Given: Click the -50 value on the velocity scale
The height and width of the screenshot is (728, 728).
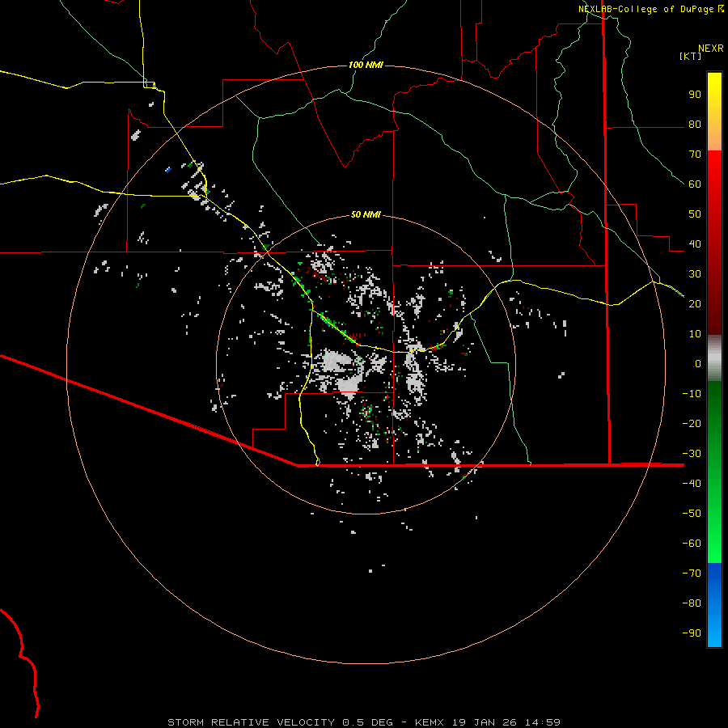Looking at the screenshot, I should tap(692, 514).
